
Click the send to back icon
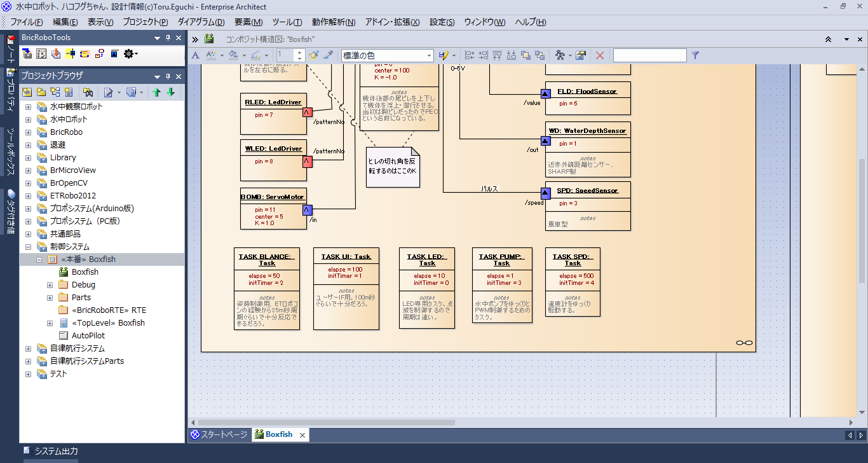point(539,56)
